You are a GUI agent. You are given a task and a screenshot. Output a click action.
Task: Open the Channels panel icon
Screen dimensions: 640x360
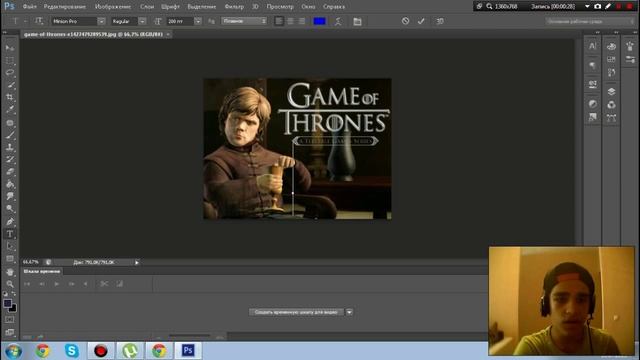pyautogui.click(x=611, y=105)
